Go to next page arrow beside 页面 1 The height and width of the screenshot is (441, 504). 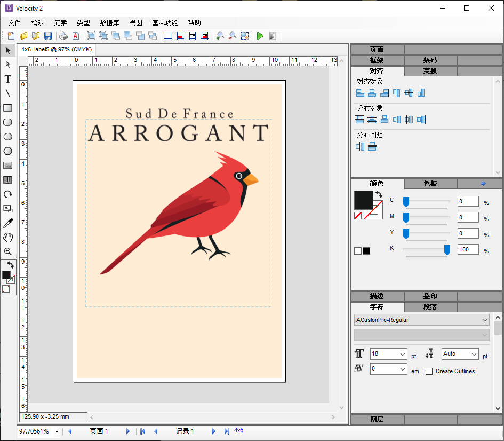pyautogui.click(x=128, y=431)
